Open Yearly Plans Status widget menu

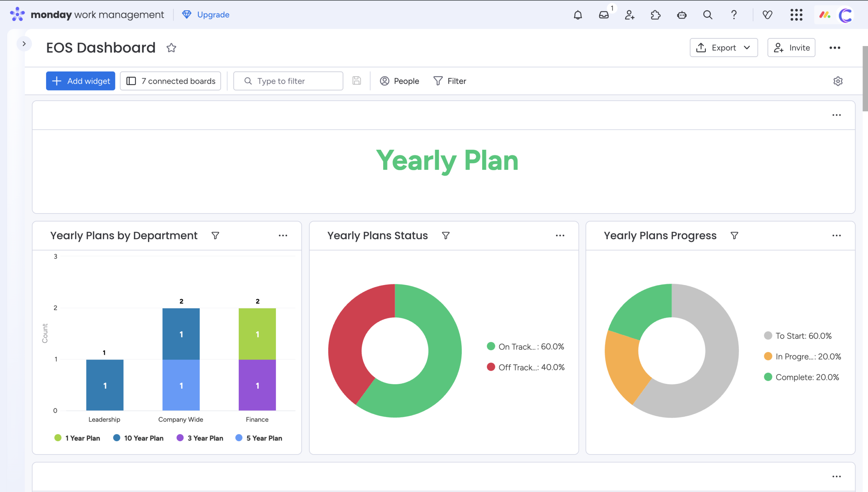560,235
